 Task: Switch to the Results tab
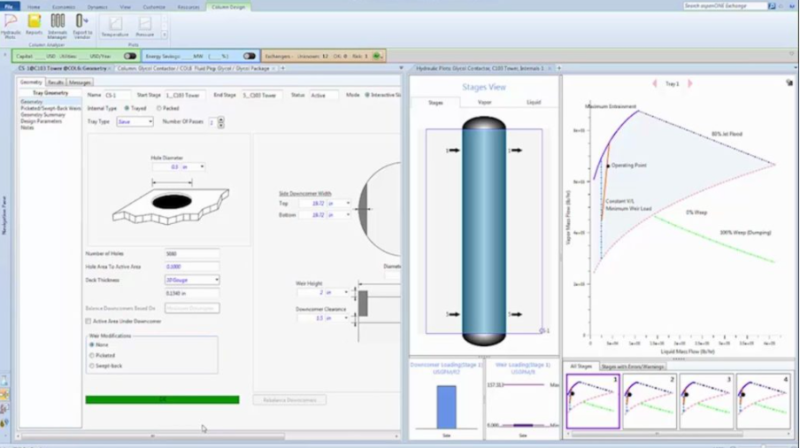56,82
